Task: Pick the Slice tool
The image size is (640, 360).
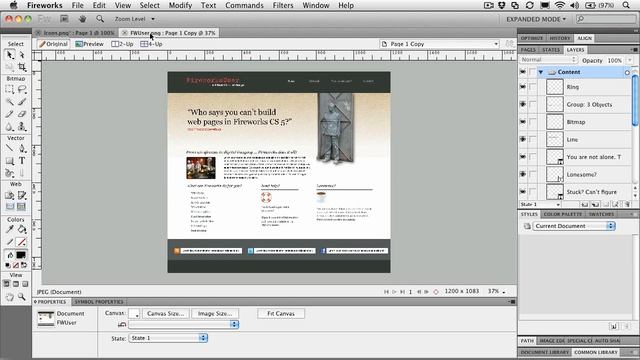Action: [22, 196]
